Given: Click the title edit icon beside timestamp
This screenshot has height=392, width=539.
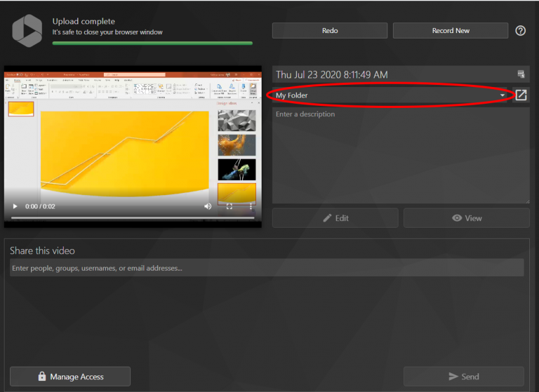Looking at the screenshot, I should pos(521,74).
